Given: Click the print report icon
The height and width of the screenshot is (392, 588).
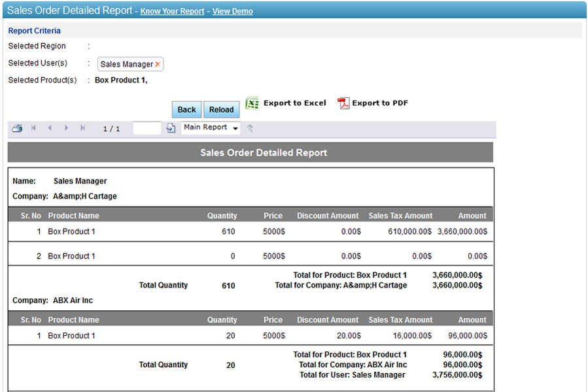Looking at the screenshot, I should pyautogui.click(x=17, y=128).
